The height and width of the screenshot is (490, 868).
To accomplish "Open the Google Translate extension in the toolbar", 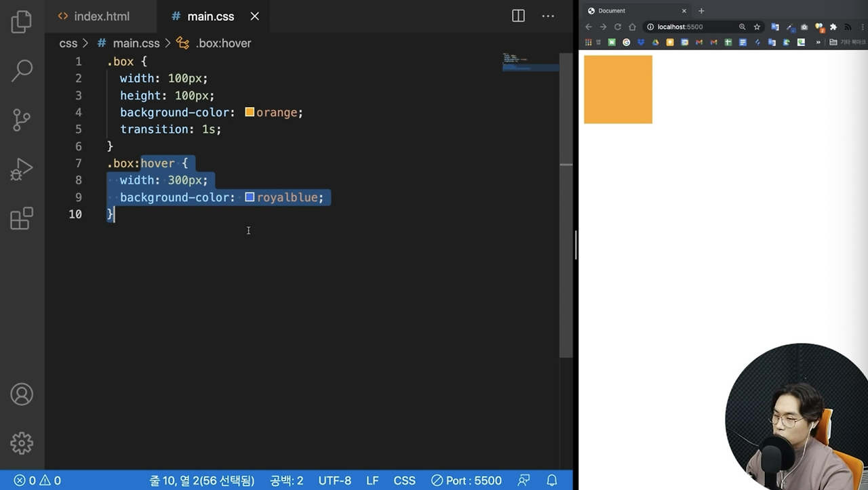I will pyautogui.click(x=775, y=27).
